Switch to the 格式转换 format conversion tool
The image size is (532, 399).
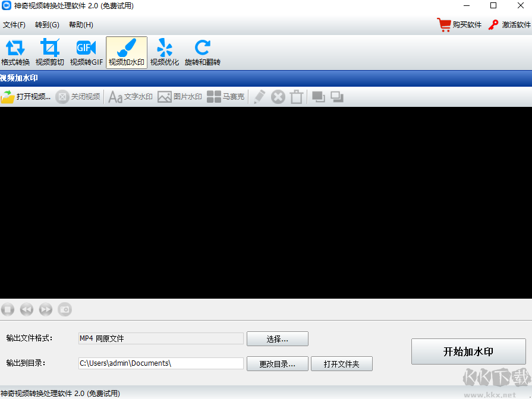click(15, 52)
